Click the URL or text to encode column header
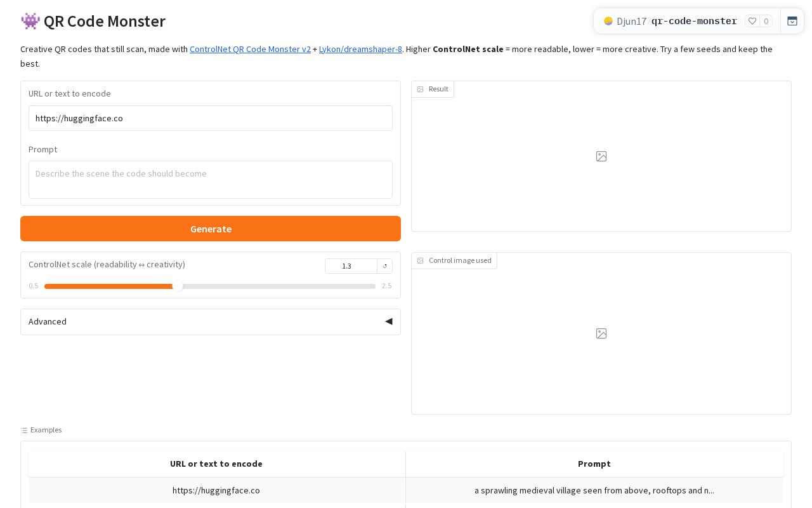This screenshot has height=508, width=812. (216, 464)
